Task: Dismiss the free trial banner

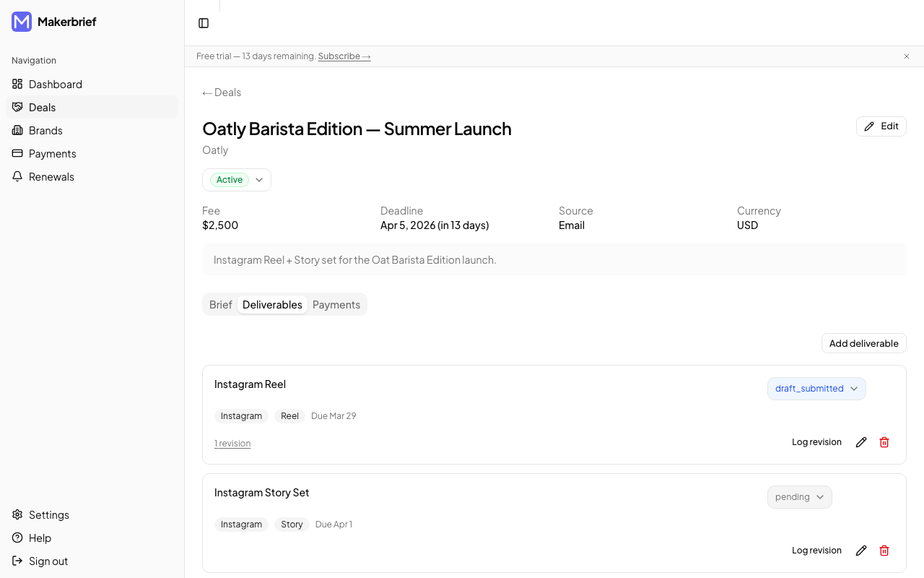Action: click(x=906, y=56)
